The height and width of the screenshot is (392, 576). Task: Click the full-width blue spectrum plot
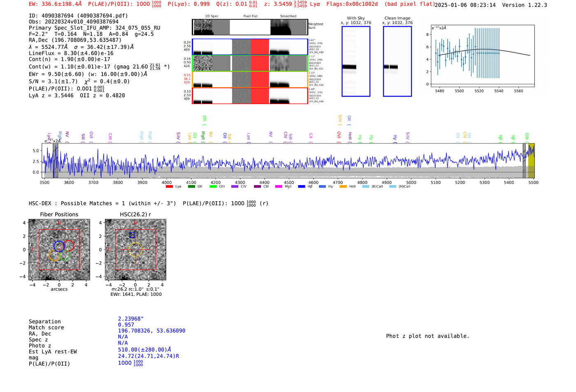[x=287, y=161]
